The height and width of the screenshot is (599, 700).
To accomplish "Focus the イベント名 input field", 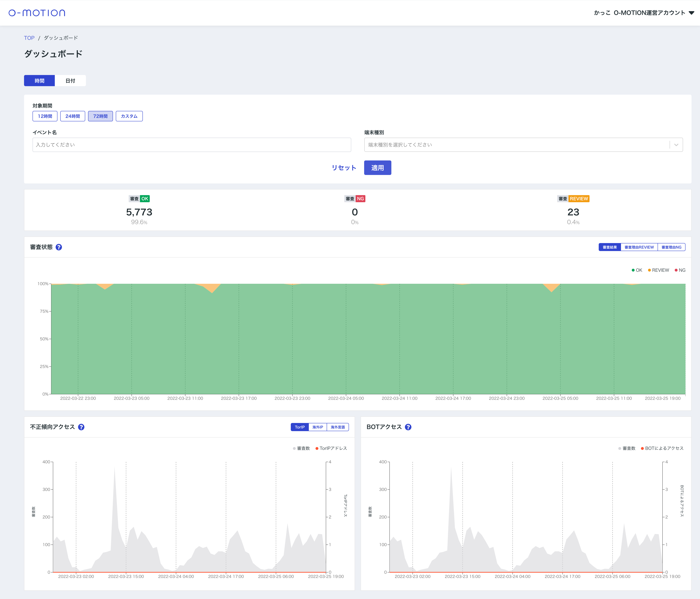I will tap(192, 145).
